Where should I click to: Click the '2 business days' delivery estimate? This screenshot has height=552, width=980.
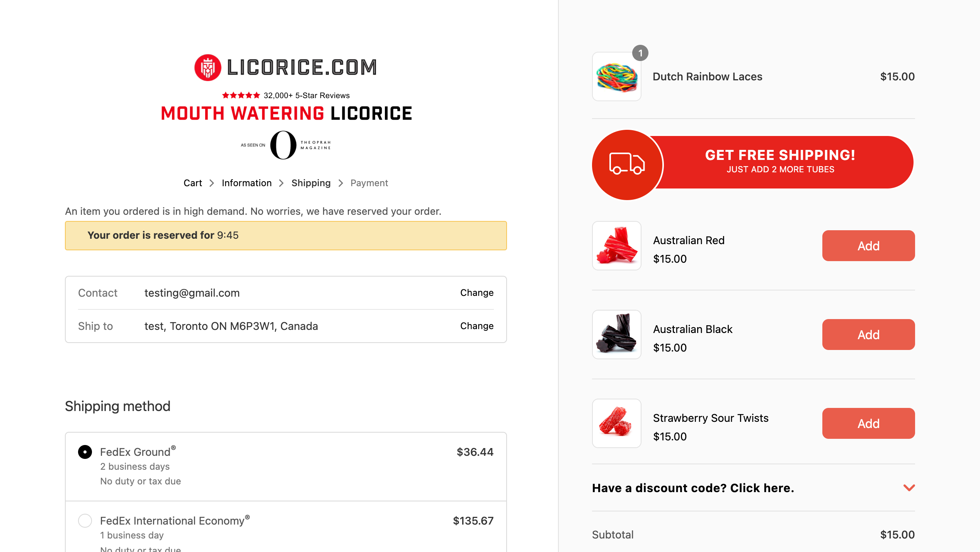click(135, 467)
